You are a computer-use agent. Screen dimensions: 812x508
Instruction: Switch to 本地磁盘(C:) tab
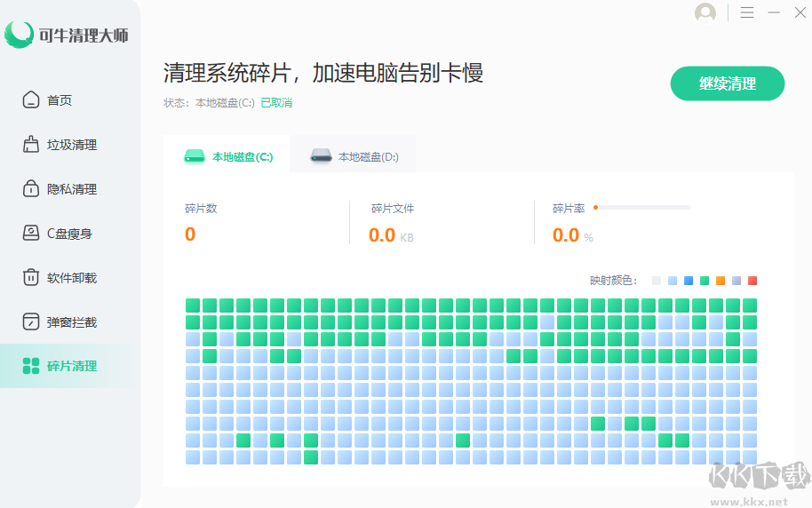(x=227, y=155)
